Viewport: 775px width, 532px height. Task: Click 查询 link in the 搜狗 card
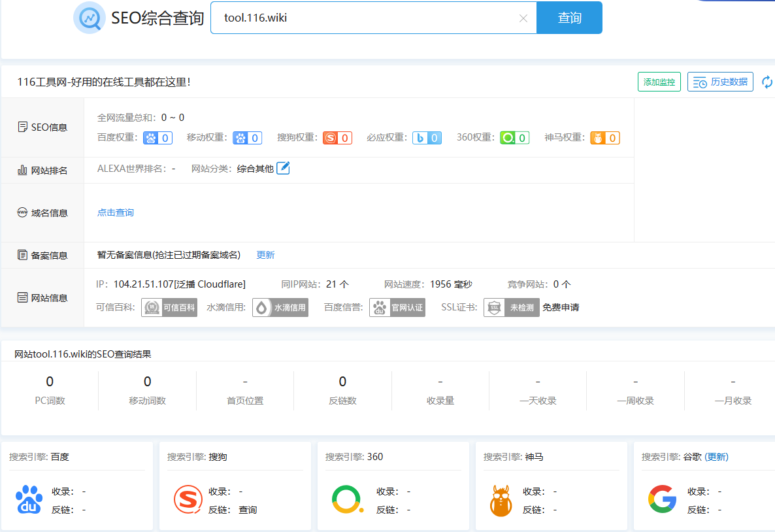click(x=248, y=510)
